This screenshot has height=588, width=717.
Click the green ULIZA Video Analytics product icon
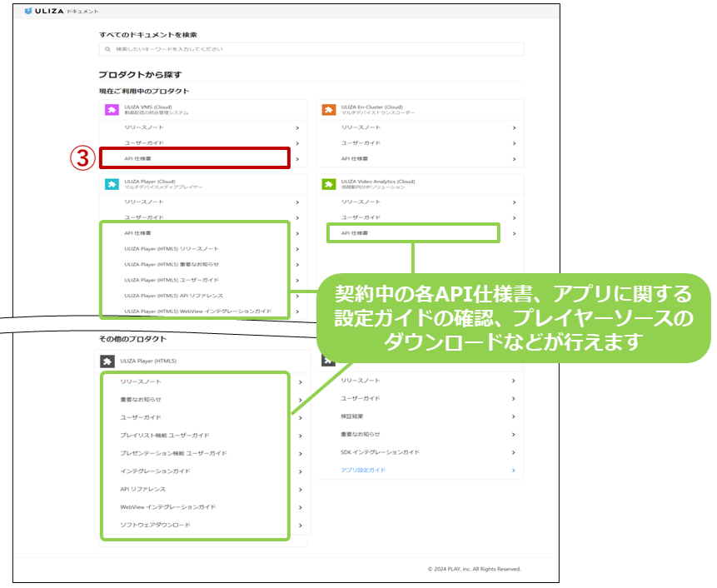(x=328, y=184)
